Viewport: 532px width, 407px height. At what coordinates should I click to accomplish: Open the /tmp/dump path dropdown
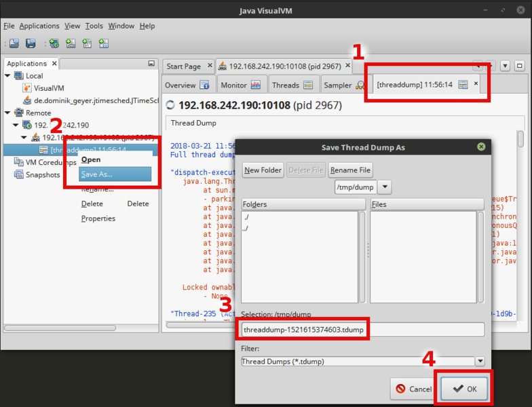(384, 187)
